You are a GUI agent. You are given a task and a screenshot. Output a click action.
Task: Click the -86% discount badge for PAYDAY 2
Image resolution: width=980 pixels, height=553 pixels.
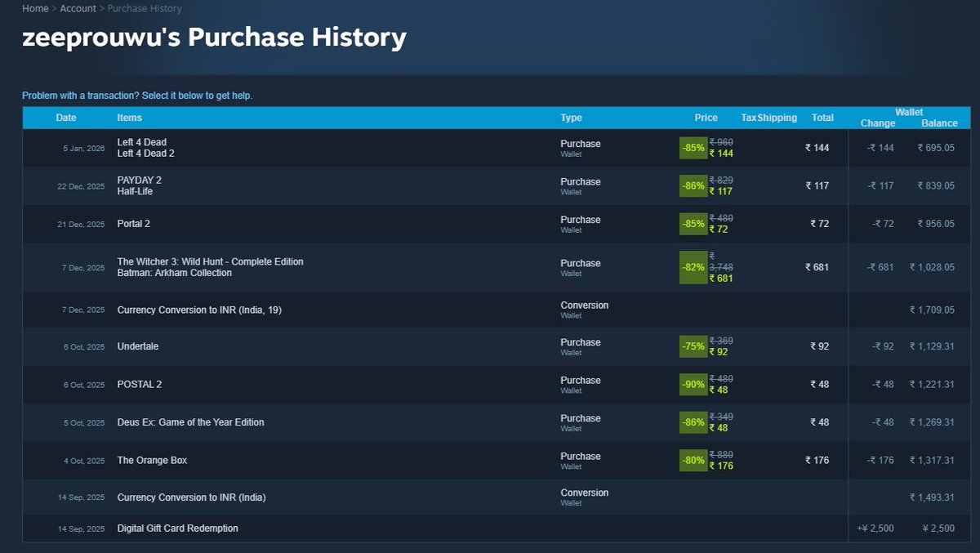(693, 185)
